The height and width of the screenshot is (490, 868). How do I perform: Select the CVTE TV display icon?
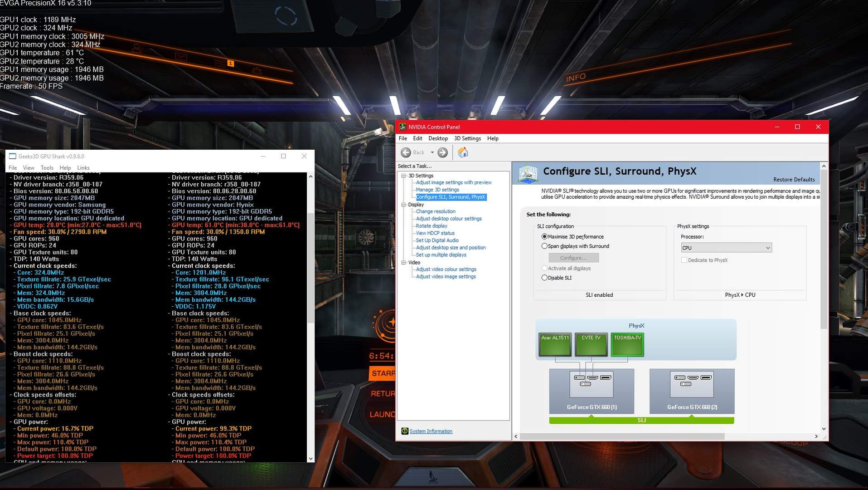[591, 345]
